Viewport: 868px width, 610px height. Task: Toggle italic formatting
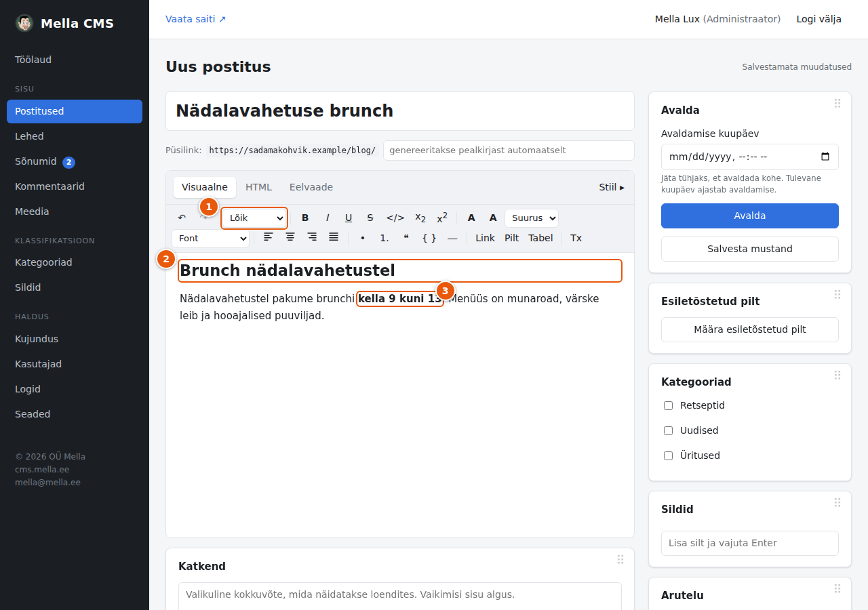(x=328, y=218)
